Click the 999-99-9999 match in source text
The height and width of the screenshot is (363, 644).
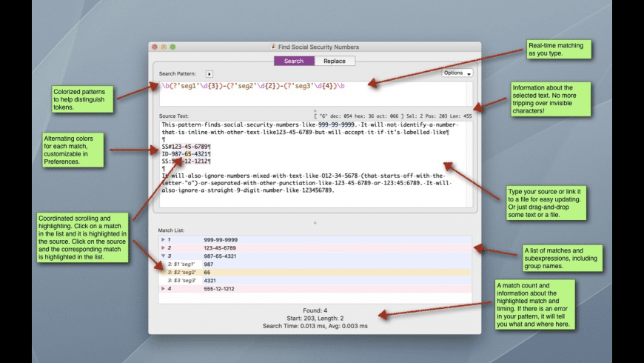coord(336,124)
